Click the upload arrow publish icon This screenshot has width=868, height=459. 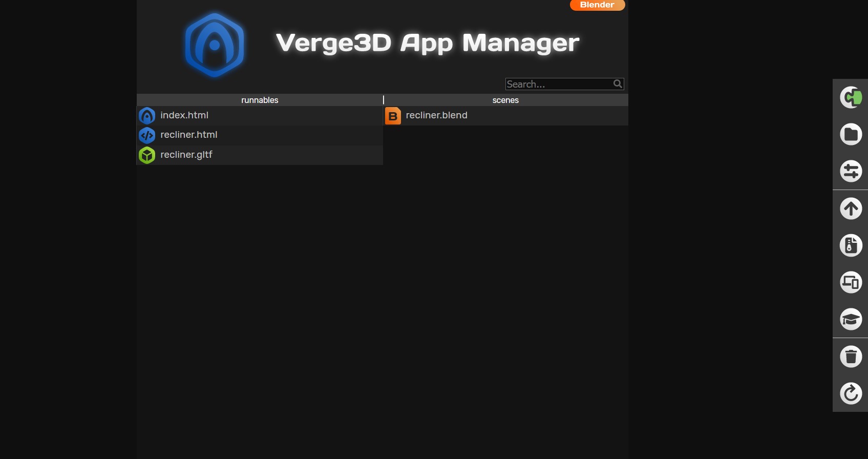(851, 208)
